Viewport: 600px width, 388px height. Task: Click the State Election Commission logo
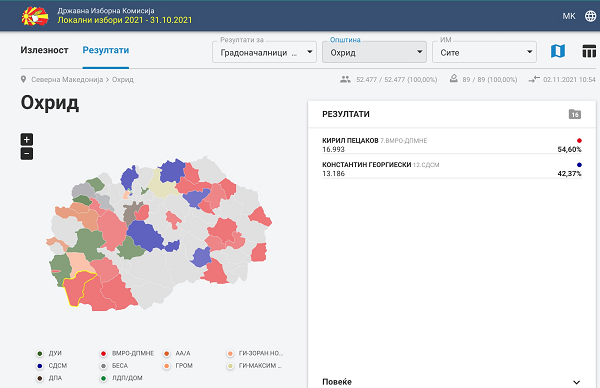click(35, 16)
